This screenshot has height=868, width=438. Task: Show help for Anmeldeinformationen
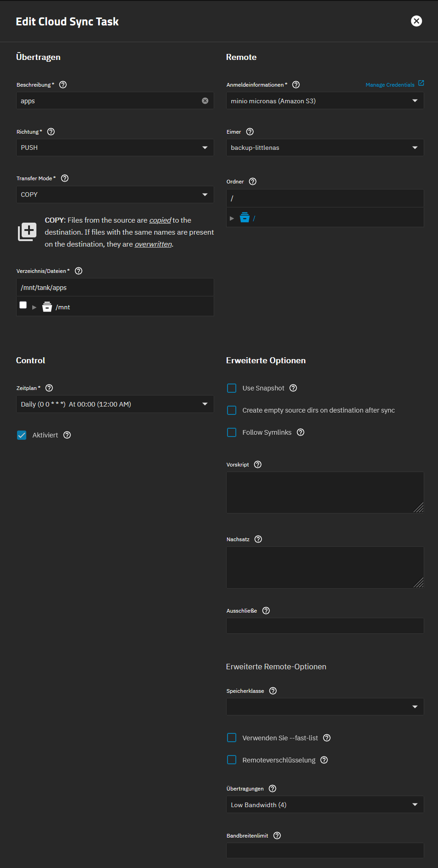pyautogui.click(x=296, y=85)
